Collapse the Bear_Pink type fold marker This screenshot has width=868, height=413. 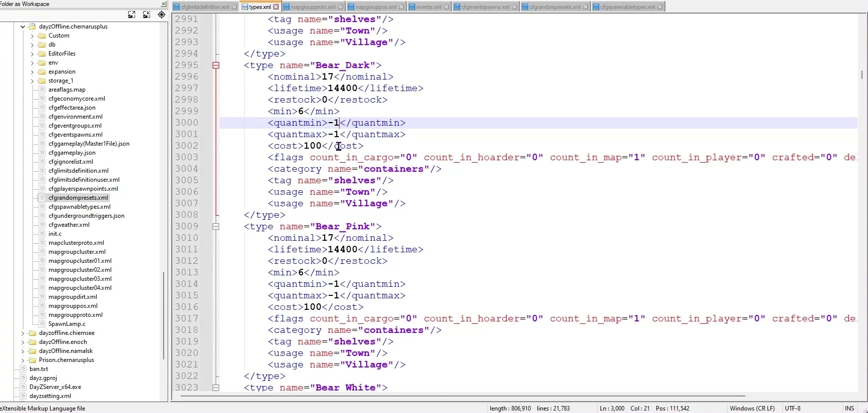pos(216,226)
